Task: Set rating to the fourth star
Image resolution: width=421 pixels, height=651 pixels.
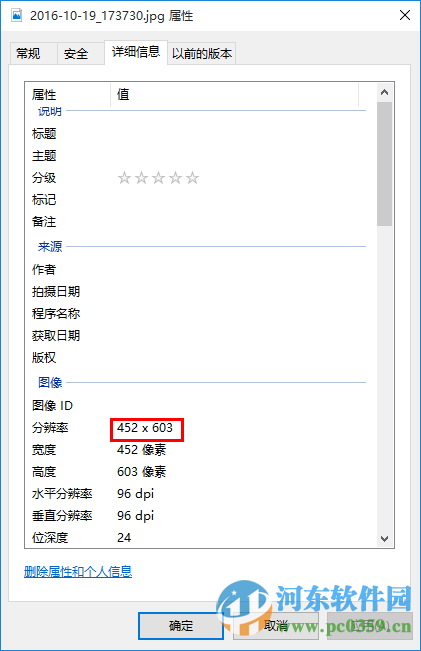Action: pyautogui.click(x=175, y=178)
